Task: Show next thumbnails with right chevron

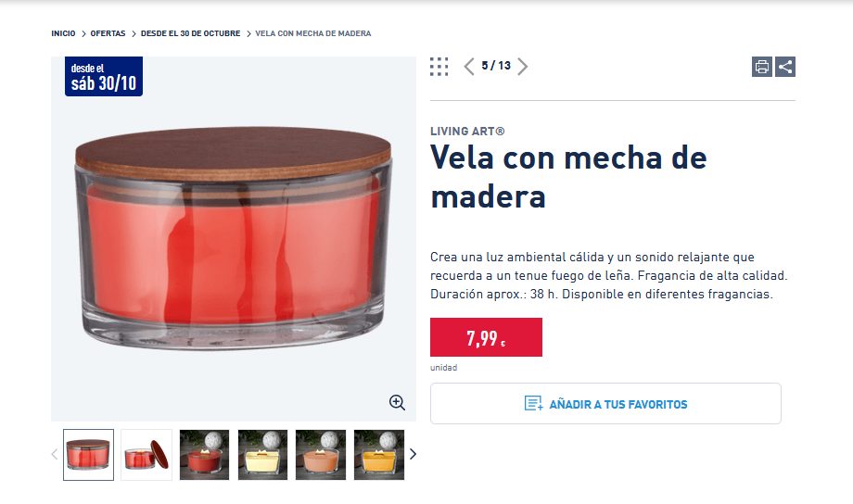Action: tap(413, 454)
